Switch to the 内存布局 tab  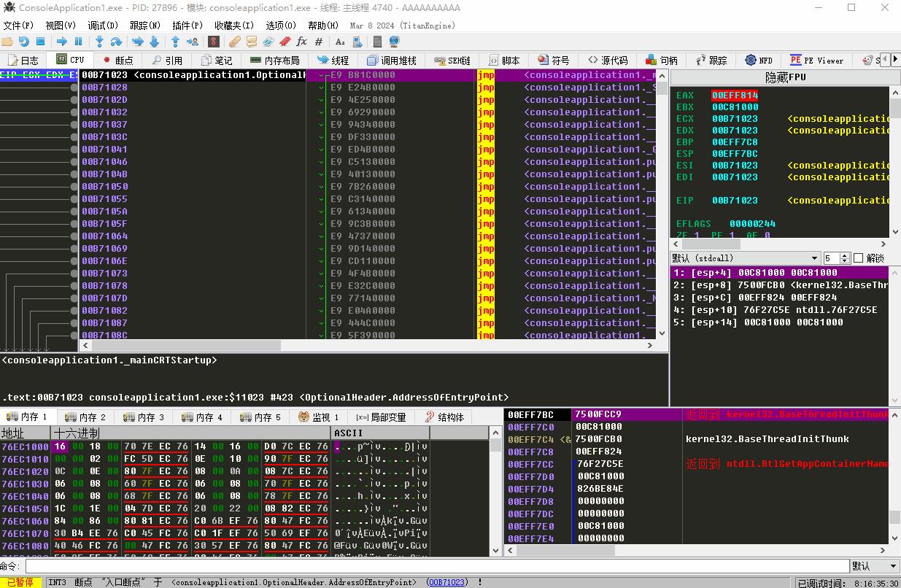click(x=274, y=61)
